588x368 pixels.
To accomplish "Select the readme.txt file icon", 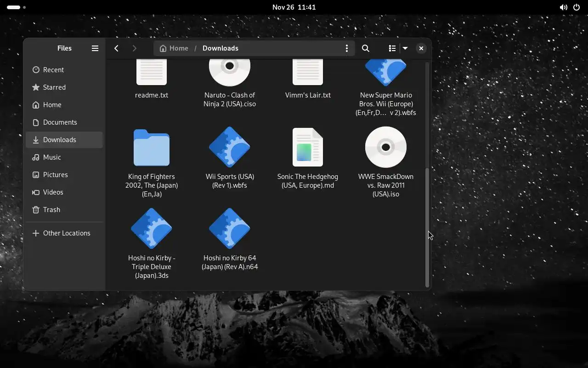I will coord(152,72).
